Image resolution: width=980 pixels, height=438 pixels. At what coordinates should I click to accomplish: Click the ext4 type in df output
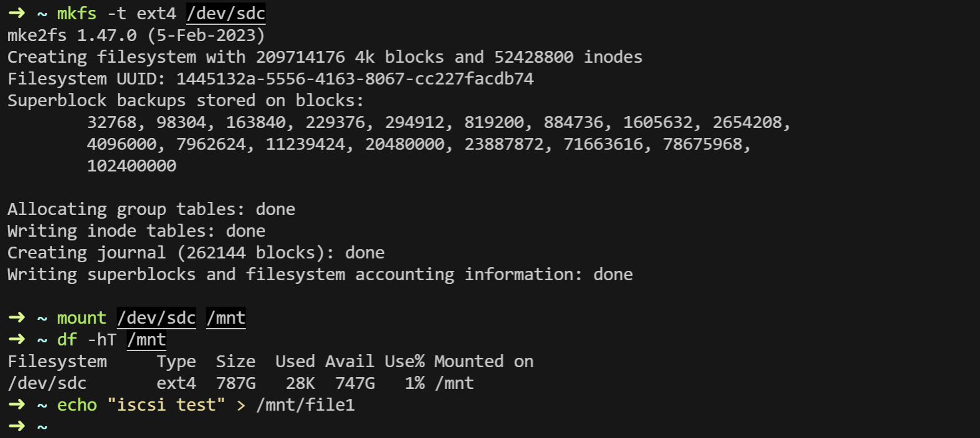coord(176,383)
